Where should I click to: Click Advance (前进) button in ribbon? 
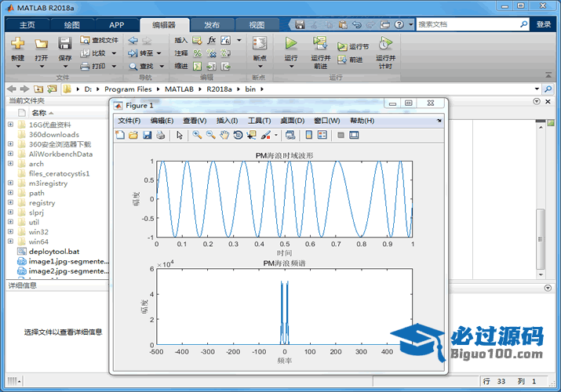click(x=350, y=60)
